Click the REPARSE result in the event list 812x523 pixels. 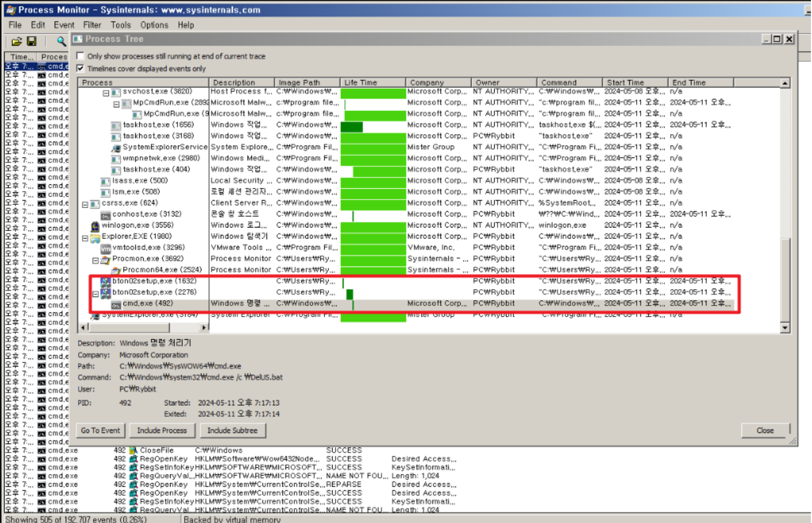(344, 485)
